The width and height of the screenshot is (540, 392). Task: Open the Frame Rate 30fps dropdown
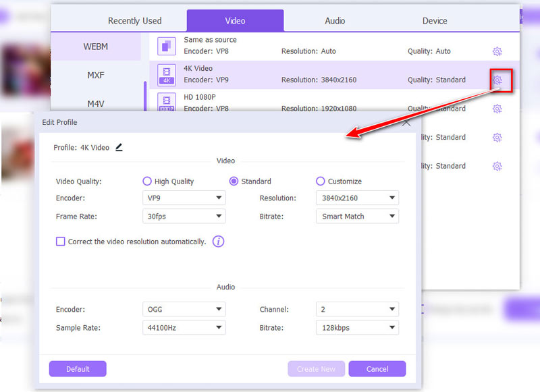coord(184,216)
